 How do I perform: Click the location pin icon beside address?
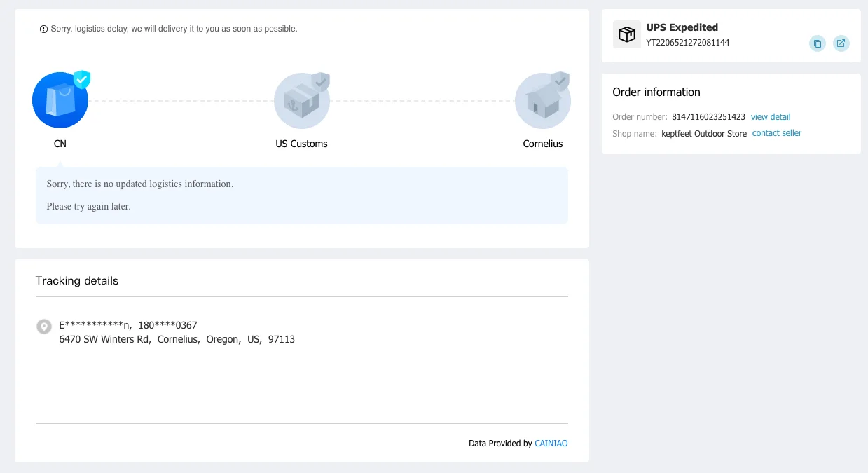tap(44, 327)
